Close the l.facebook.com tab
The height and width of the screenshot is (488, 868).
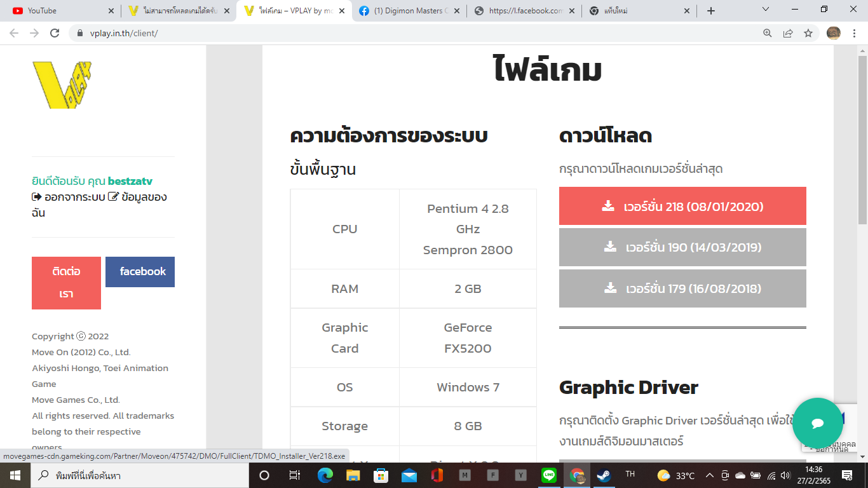pos(571,11)
